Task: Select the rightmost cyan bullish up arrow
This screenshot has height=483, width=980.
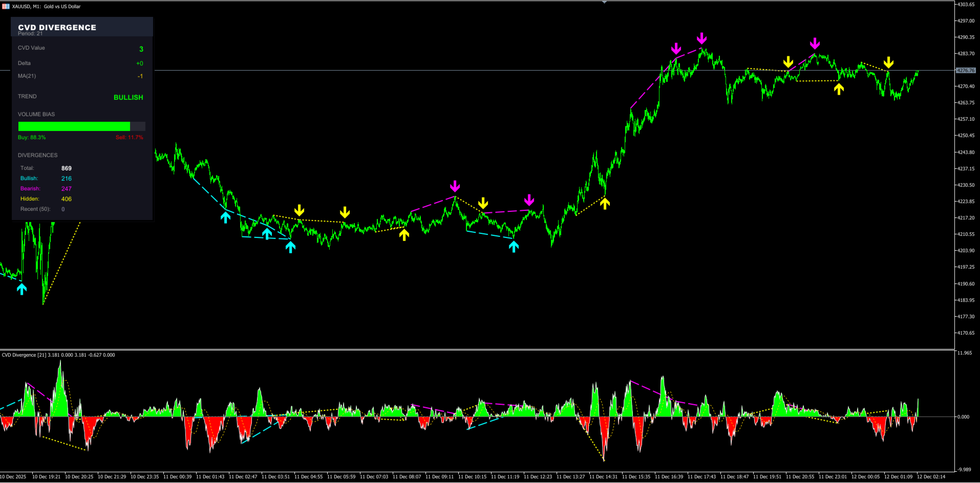Action: click(x=514, y=247)
